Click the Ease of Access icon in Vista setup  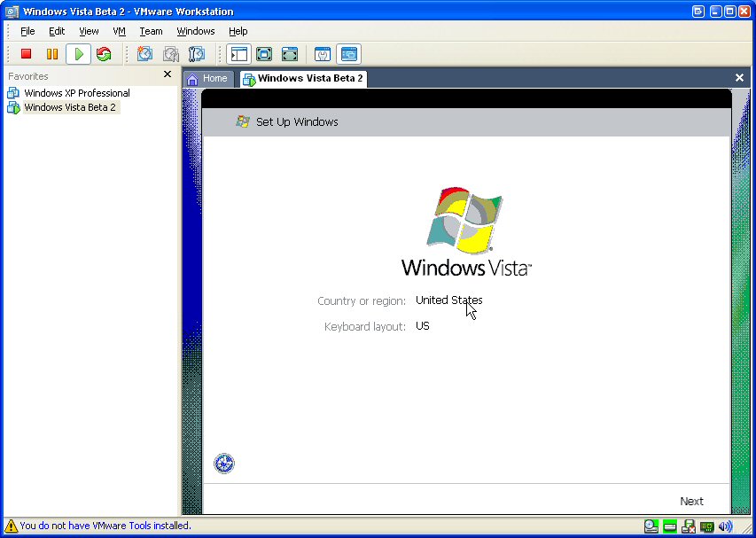pos(223,464)
